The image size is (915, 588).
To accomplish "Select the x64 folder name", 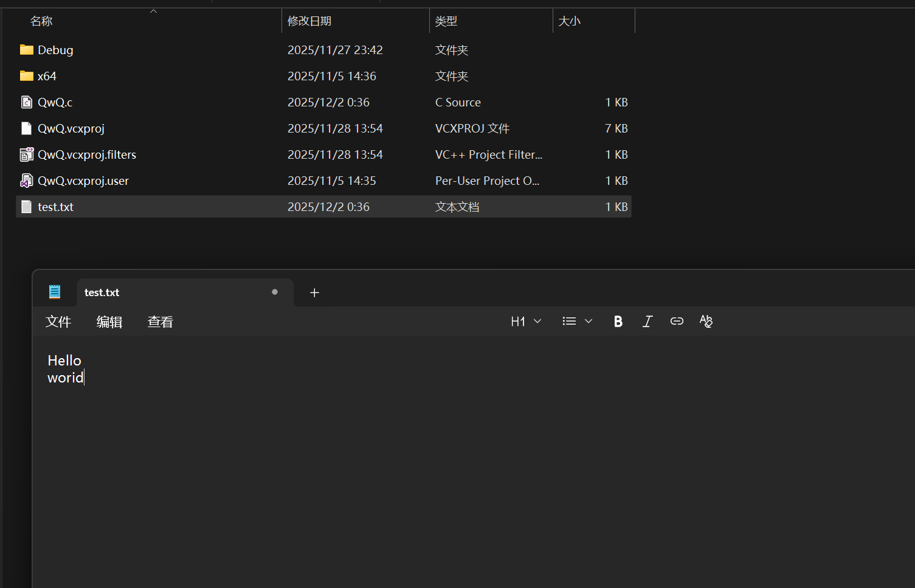I will pos(47,76).
